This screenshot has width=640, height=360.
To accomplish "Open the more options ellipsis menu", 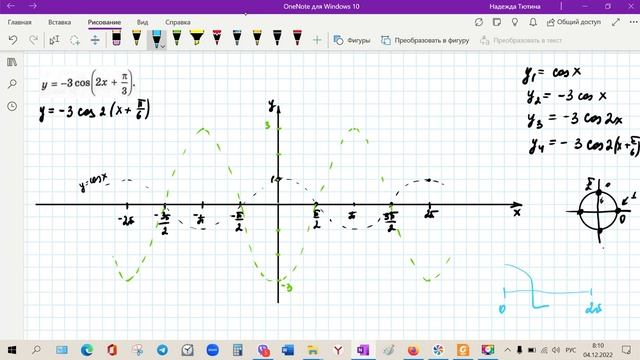I will pyautogui.click(x=633, y=22).
